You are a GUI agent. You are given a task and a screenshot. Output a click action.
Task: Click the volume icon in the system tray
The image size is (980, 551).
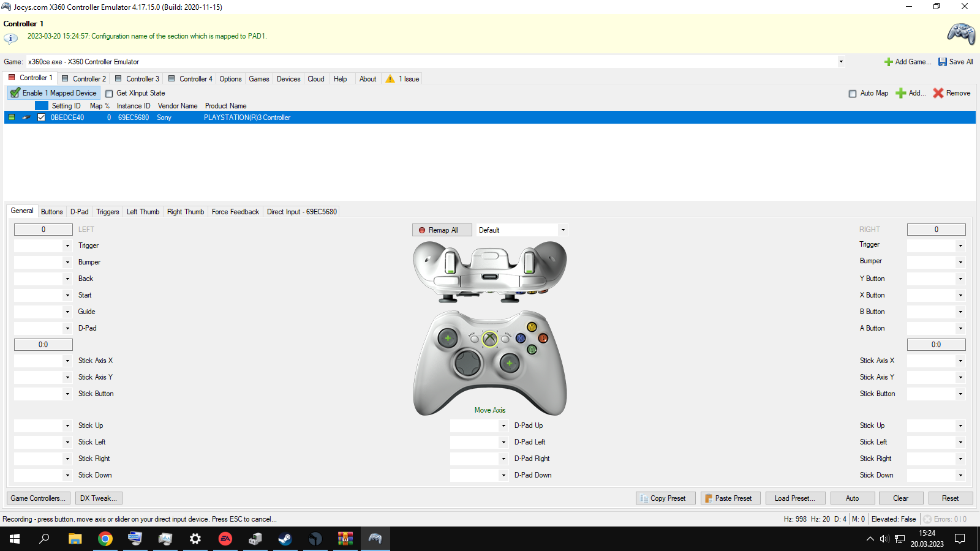(x=884, y=539)
